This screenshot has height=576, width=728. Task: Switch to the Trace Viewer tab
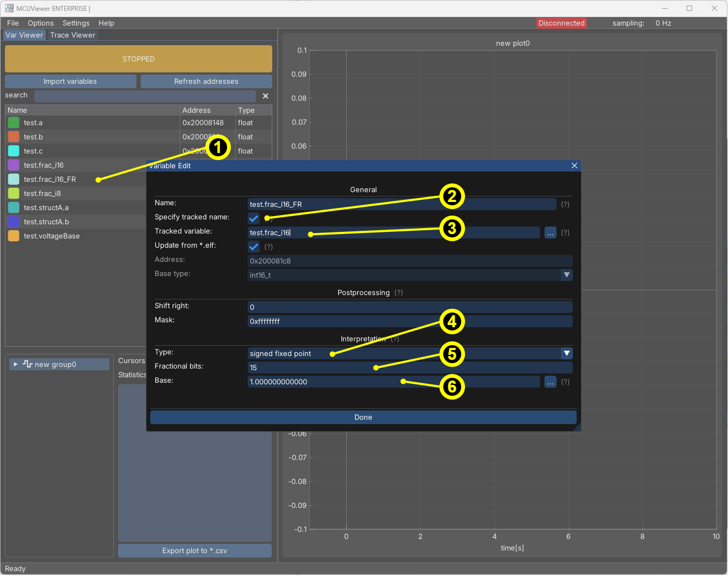tap(72, 35)
